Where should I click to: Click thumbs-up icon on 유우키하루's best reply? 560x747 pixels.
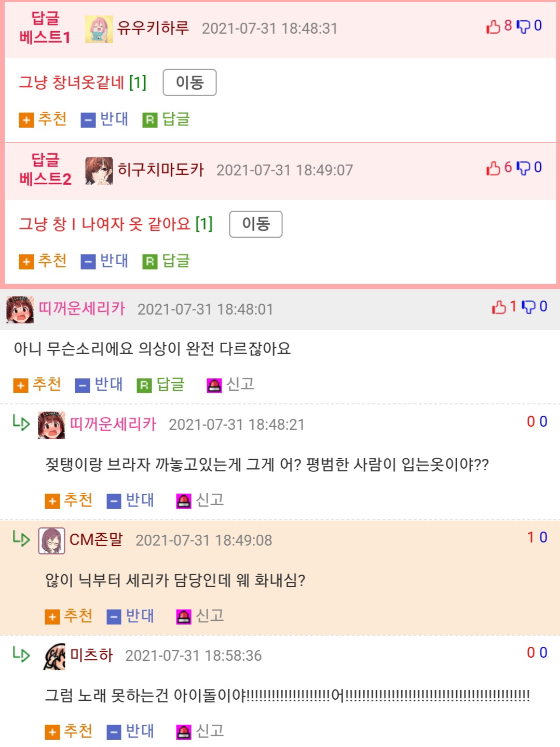pyautogui.click(x=493, y=26)
